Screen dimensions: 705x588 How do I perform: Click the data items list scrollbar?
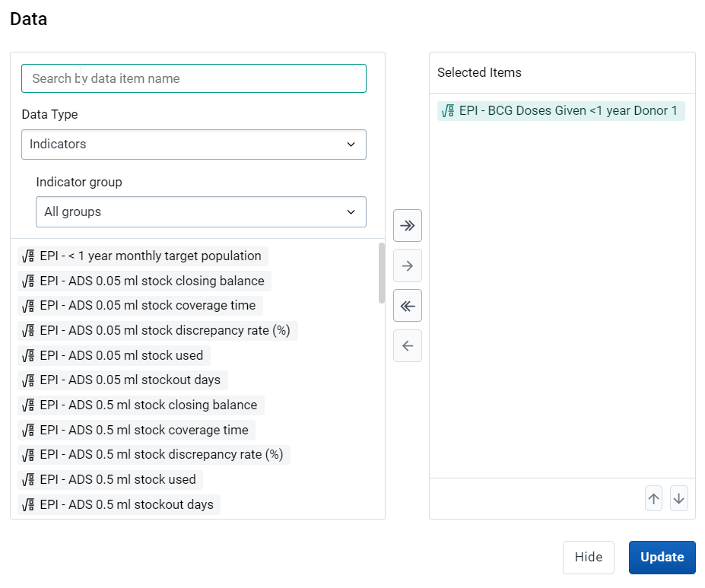pos(382,273)
